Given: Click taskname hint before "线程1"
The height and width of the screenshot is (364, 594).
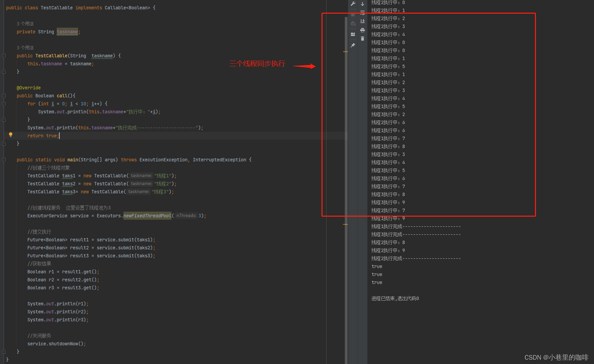Looking at the screenshot, I should (x=141, y=176).
